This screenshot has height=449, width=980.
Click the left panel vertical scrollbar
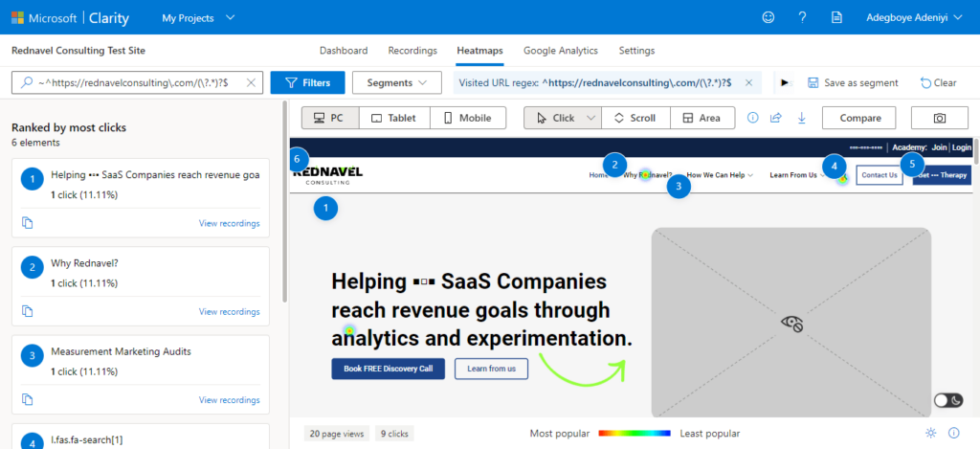point(286,202)
